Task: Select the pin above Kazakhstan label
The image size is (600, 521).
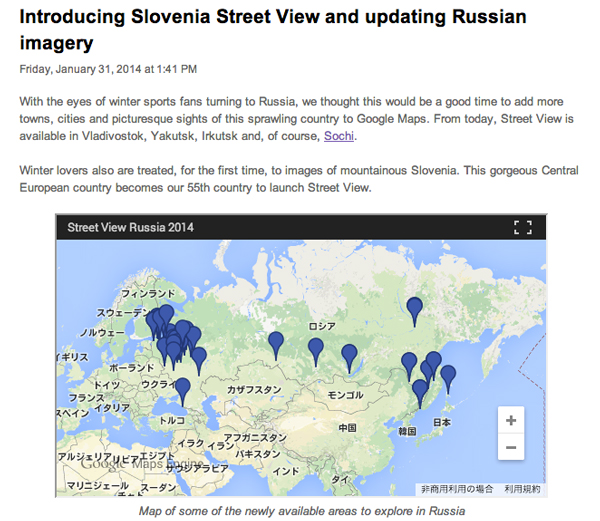Action: coord(276,344)
